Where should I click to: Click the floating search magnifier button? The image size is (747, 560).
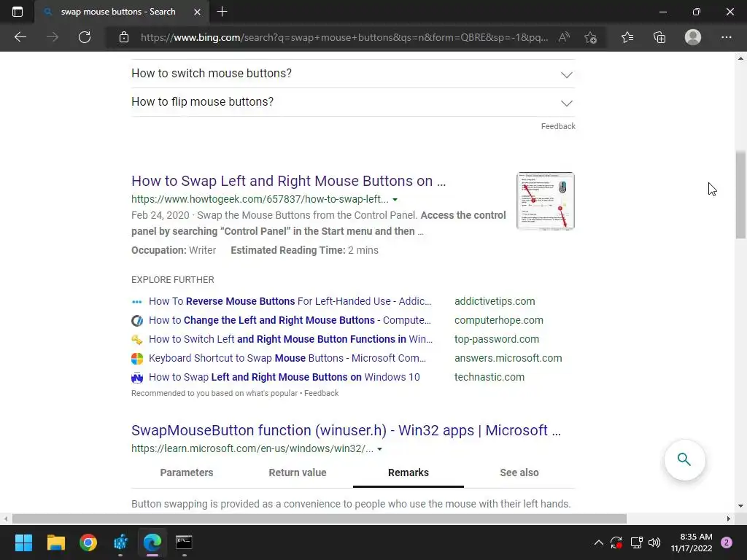coord(684,459)
